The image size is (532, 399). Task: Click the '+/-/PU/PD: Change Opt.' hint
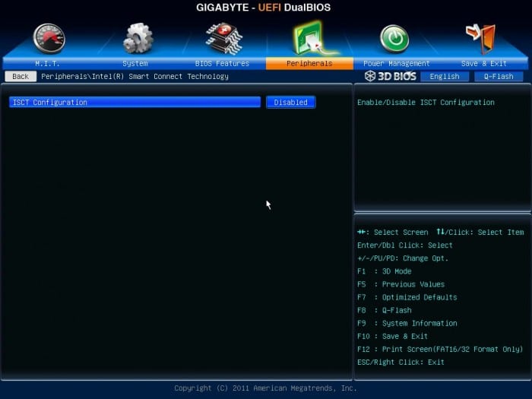tap(403, 258)
